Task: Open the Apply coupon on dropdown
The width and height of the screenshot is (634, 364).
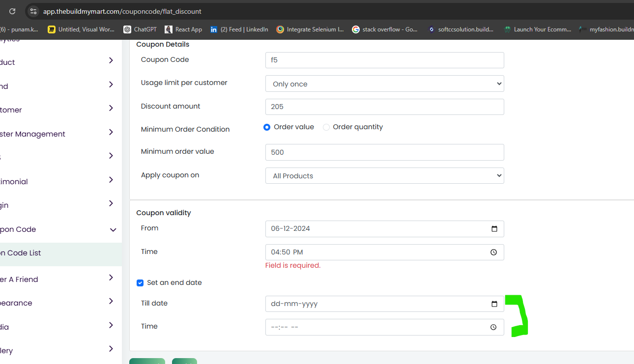Action: [x=385, y=176]
